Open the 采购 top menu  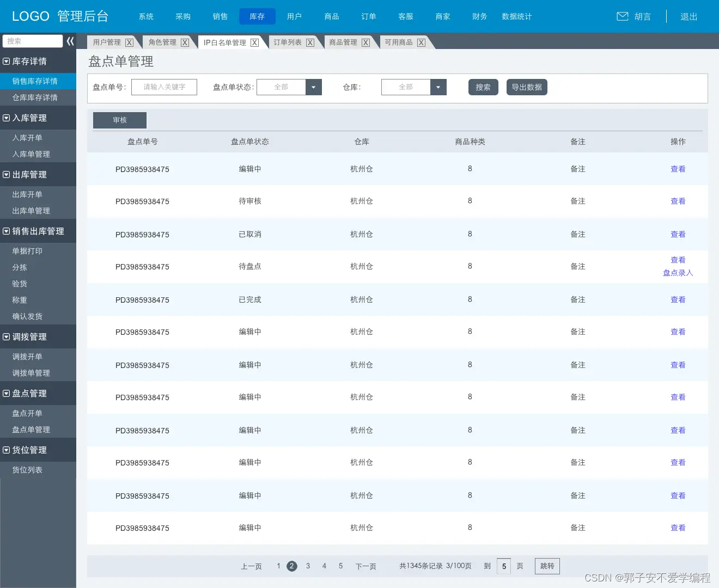pyautogui.click(x=183, y=16)
